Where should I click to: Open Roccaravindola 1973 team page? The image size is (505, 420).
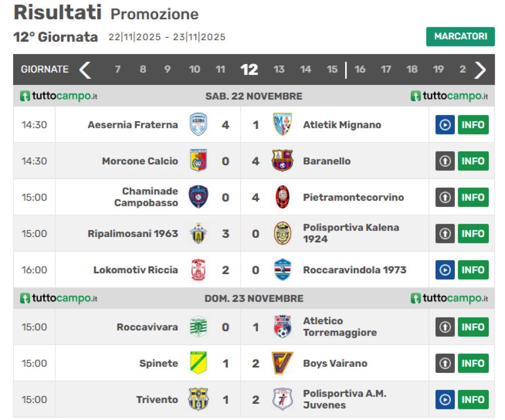coord(354,270)
